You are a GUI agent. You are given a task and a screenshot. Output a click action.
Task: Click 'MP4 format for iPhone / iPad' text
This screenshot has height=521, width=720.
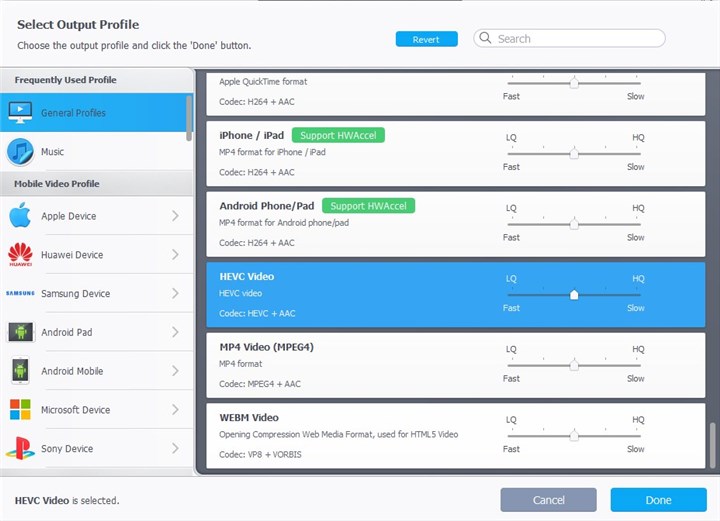272,152
